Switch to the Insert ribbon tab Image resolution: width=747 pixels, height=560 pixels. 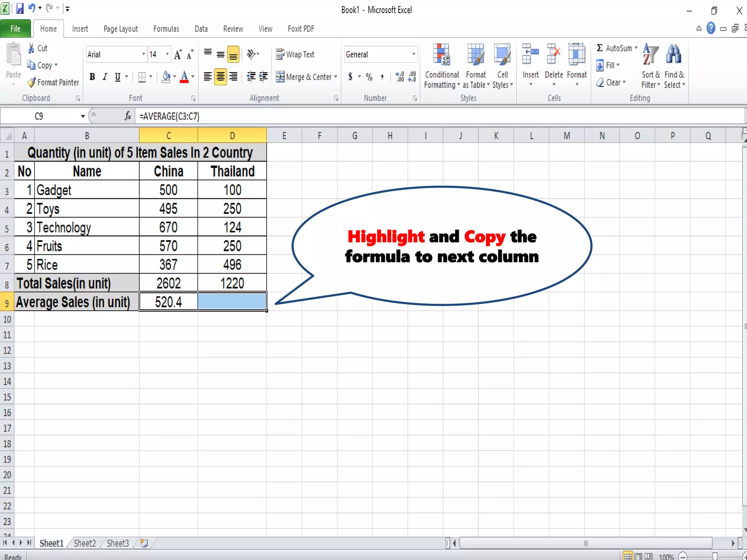coord(80,29)
